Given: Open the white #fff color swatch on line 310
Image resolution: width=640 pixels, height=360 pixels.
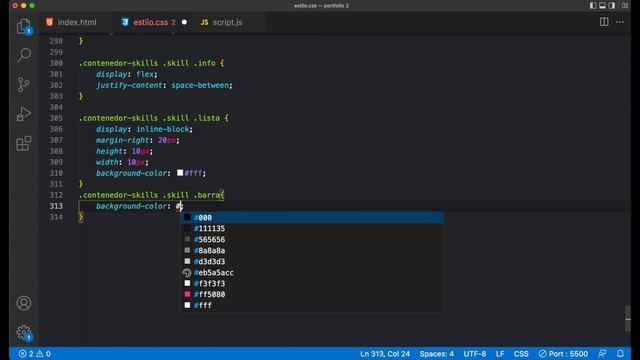Looking at the screenshot, I should click(180, 173).
